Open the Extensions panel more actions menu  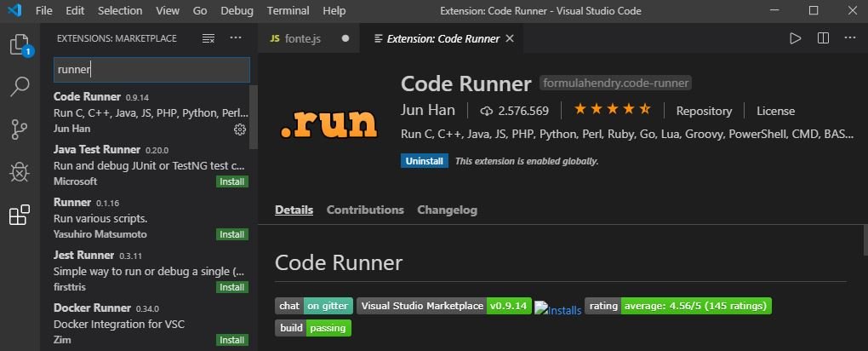tap(236, 37)
